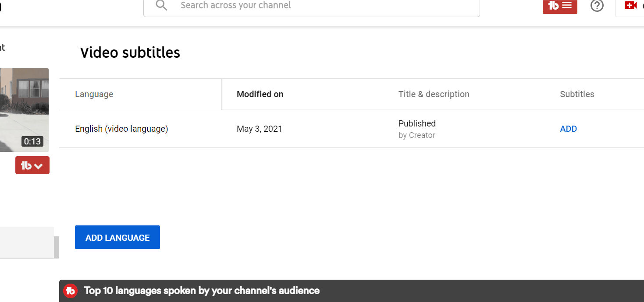The width and height of the screenshot is (644, 302).
Task: Click the left sidebar scrollbar
Action: click(x=57, y=247)
